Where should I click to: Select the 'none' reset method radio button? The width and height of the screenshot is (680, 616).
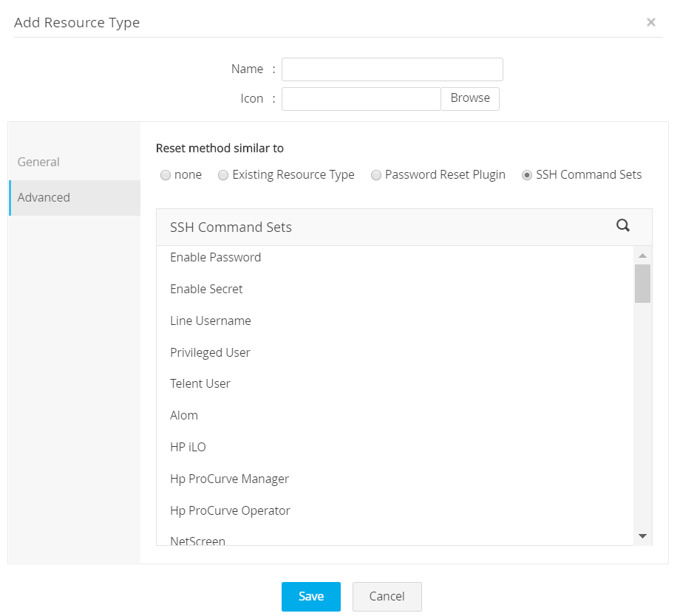(x=165, y=175)
